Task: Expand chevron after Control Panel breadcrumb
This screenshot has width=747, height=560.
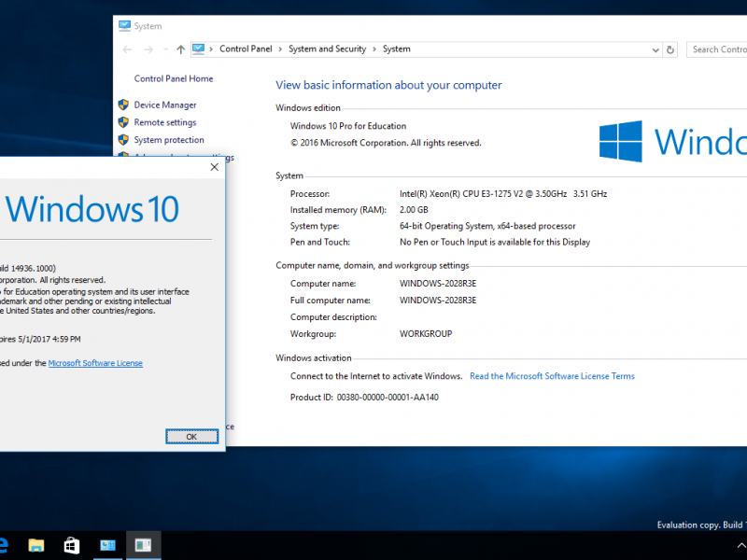Action: pyautogui.click(x=280, y=49)
